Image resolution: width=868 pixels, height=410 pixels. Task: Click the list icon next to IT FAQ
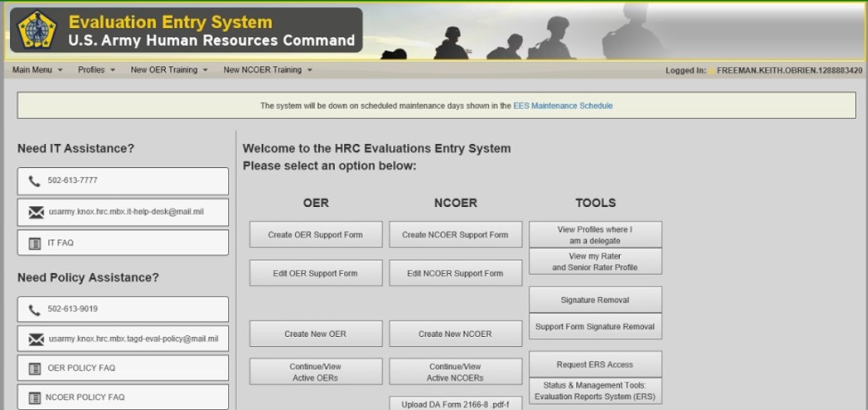click(35, 243)
